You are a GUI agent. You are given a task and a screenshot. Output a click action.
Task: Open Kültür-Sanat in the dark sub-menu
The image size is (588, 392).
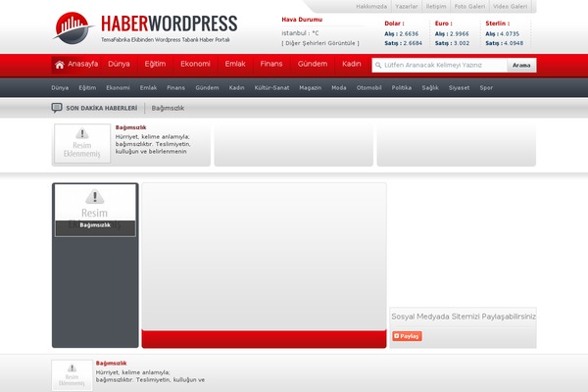[x=271, y=88]
